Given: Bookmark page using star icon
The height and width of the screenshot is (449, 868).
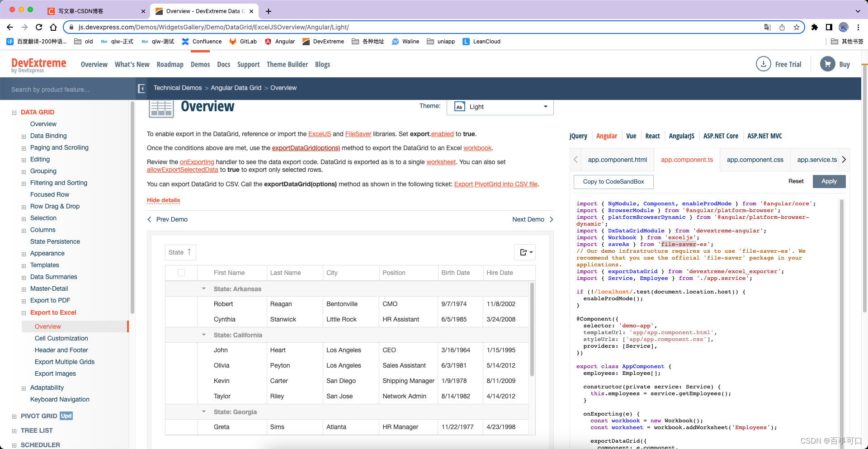Looking at the screenshot, I should 797,27.
